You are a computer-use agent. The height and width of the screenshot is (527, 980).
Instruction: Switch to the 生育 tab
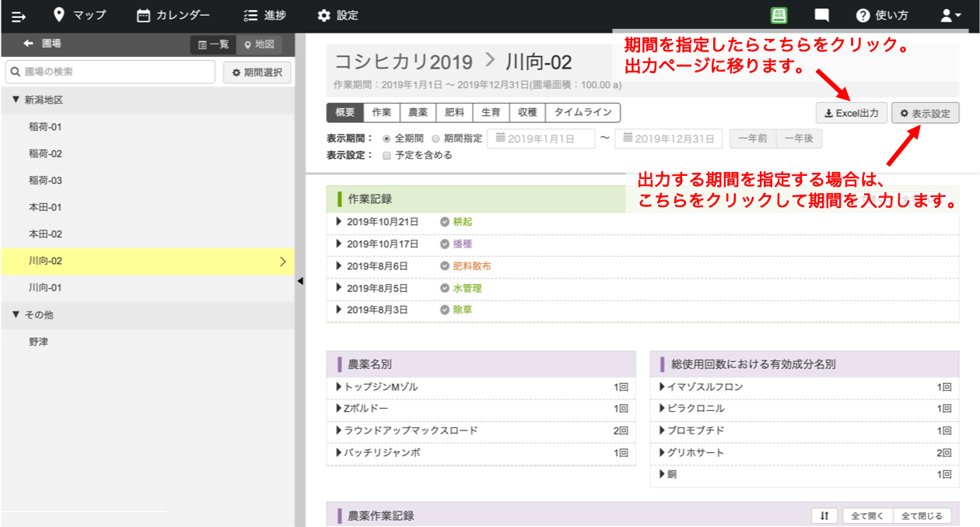pos(491,113)
